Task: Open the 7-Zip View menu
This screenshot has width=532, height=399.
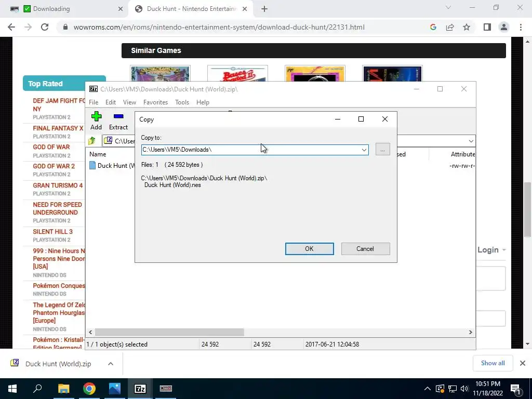Action: coord(129,102)
